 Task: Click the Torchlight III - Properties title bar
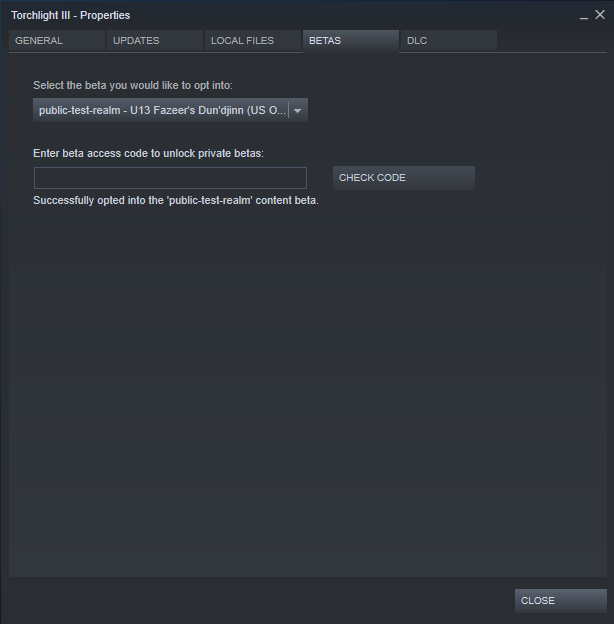click(279, 15)
